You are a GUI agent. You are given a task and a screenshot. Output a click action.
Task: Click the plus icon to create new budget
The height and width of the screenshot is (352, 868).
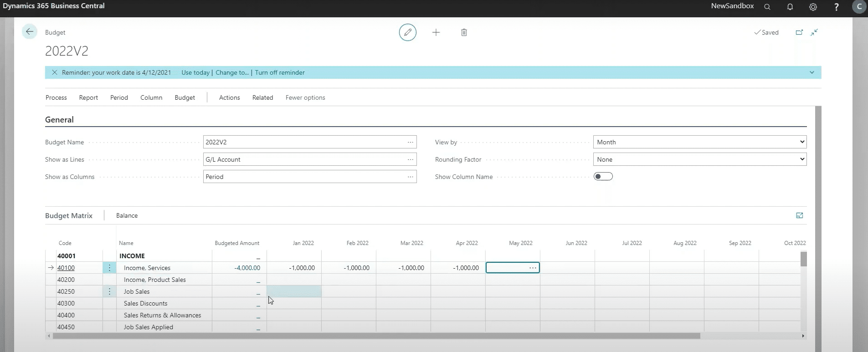pos(436,32)
